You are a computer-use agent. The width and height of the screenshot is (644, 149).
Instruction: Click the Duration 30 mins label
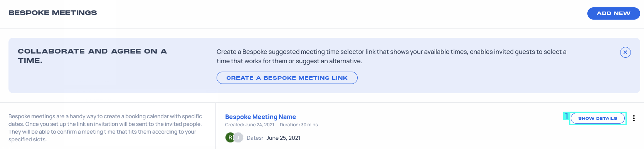tap(299, 125)
